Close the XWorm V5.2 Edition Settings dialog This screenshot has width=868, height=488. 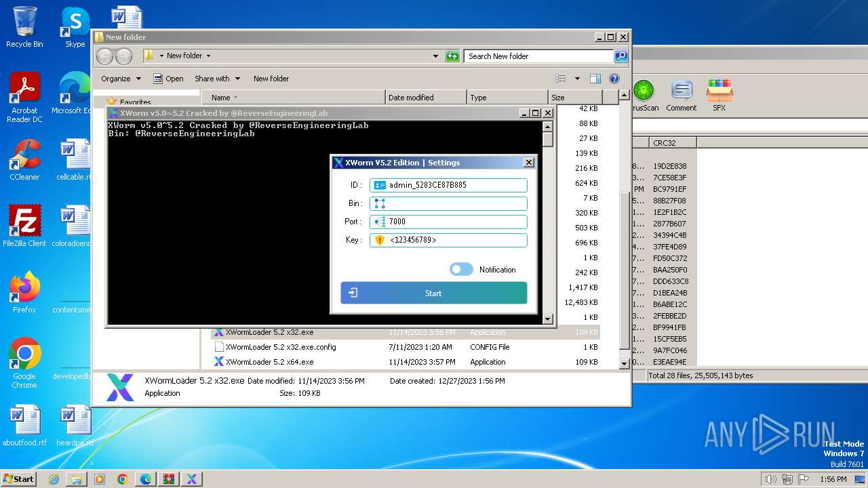[x=529, y=163]
